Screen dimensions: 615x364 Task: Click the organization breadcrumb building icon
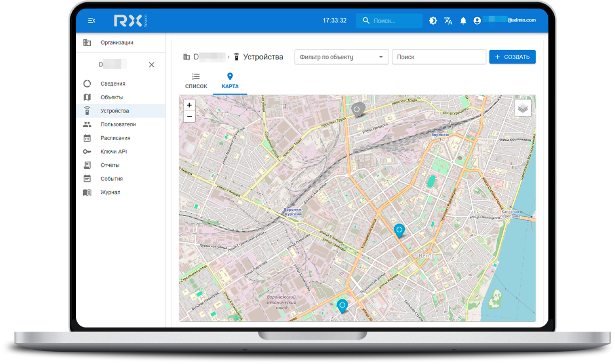point(187,57)
